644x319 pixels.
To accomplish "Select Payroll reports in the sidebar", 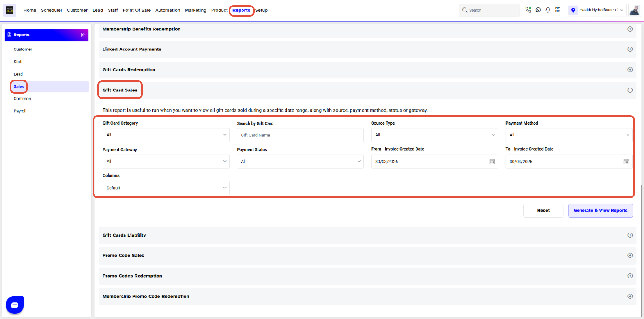I will (20, 111).
